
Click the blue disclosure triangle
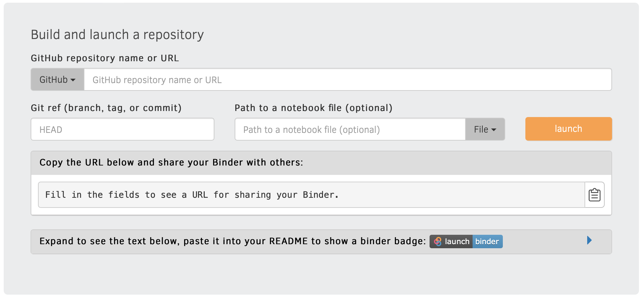[x=589, y=240]
